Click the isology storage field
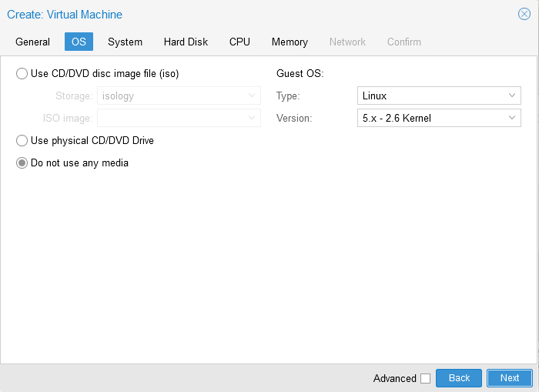Viewport: 539px width, 392px height. (x=171, y=95)
